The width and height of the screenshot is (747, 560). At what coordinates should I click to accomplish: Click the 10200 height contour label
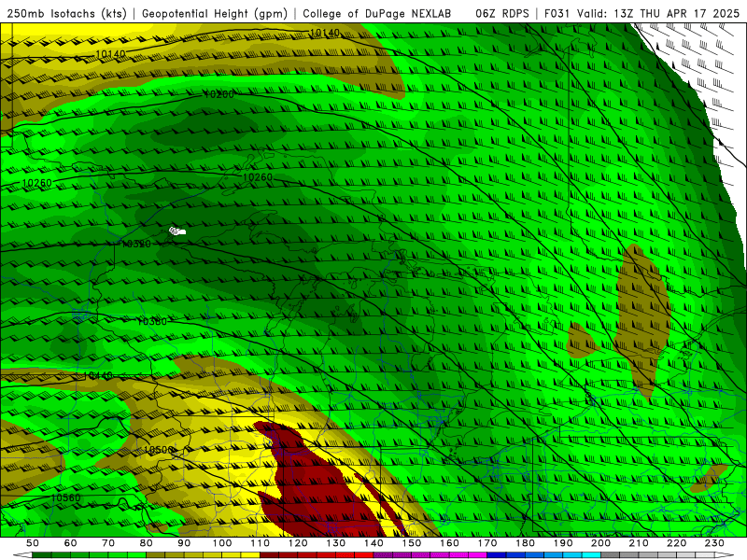(x=218, y=94)
